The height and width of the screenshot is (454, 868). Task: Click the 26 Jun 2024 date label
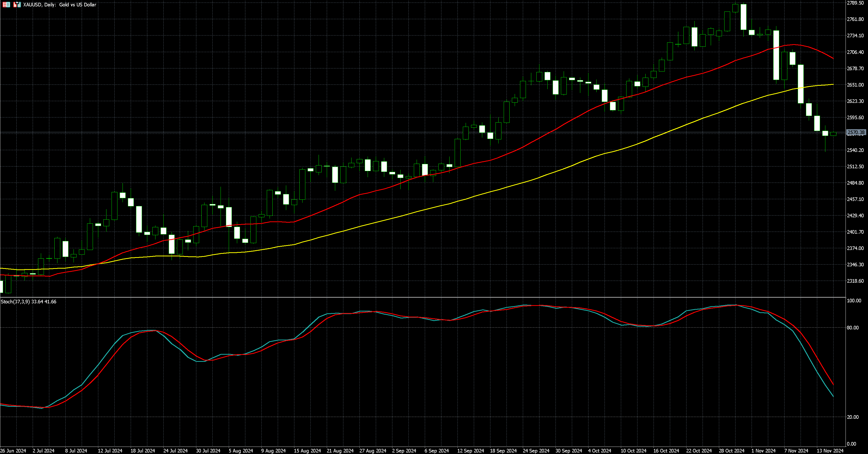coord(13,451)
